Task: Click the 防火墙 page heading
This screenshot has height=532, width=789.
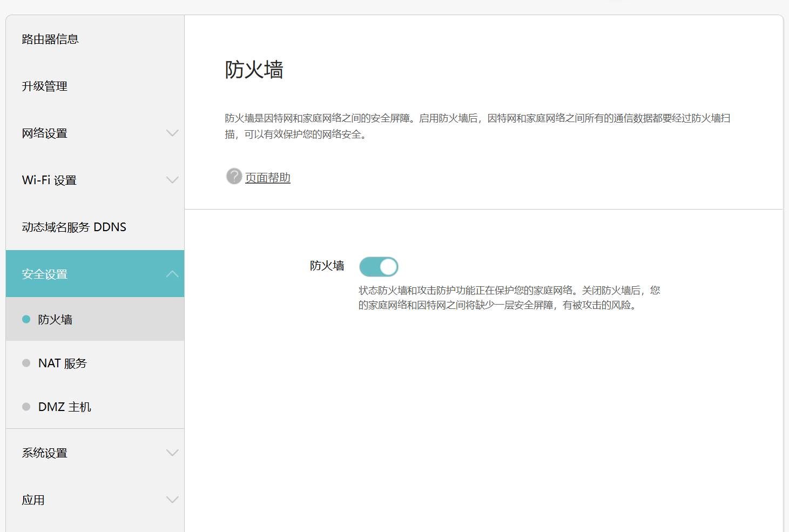Action: (x=254, y=70)
